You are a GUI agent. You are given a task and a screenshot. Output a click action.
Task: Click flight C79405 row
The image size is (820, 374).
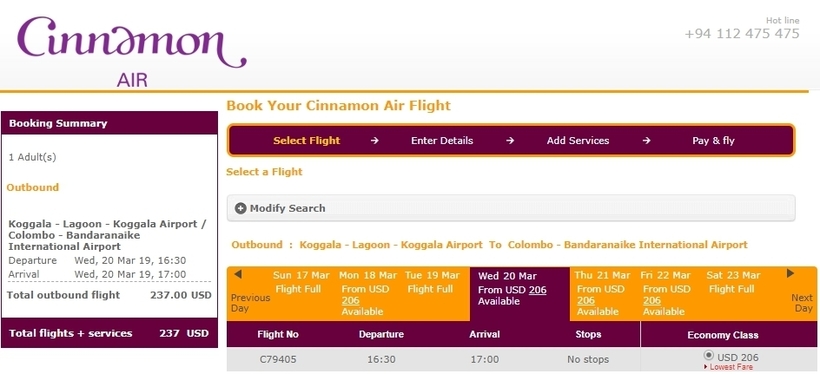coord(521,360)
